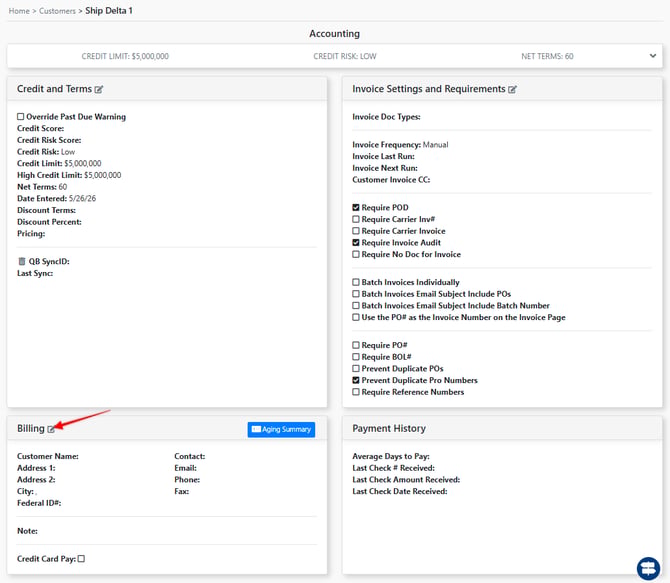Click the Federal ID# label
This screenshot has width=670, height=583.
pyautogui.click(x=39, y=503)
